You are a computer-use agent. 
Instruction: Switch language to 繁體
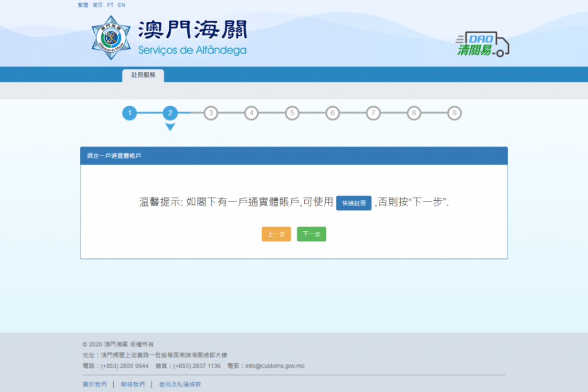(x=83, y=5)
